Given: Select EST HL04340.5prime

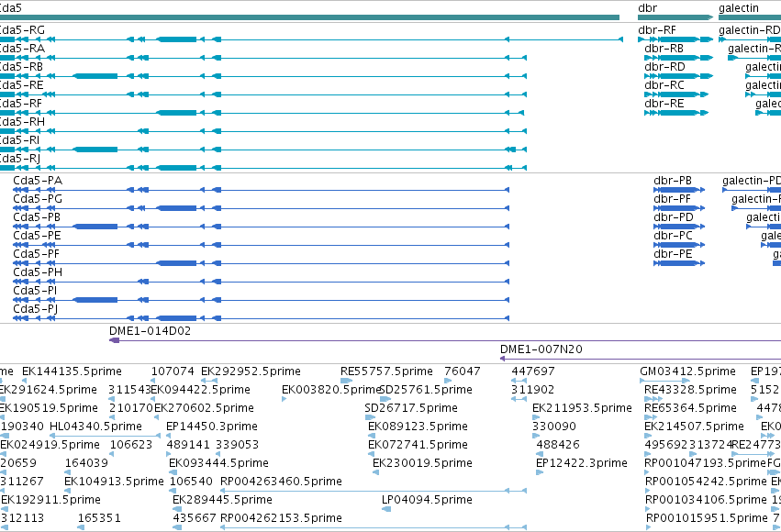Looking at the screenshot, I should pos(95,427).
